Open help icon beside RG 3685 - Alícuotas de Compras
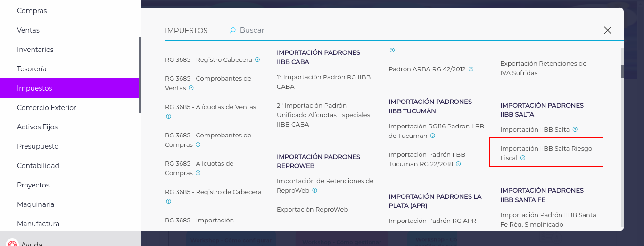 point(198,173)
